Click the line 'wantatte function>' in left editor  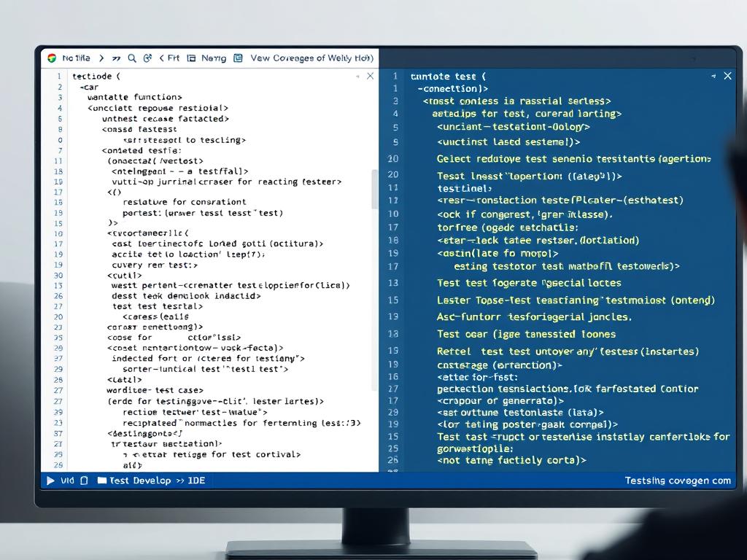coord(135,97)
